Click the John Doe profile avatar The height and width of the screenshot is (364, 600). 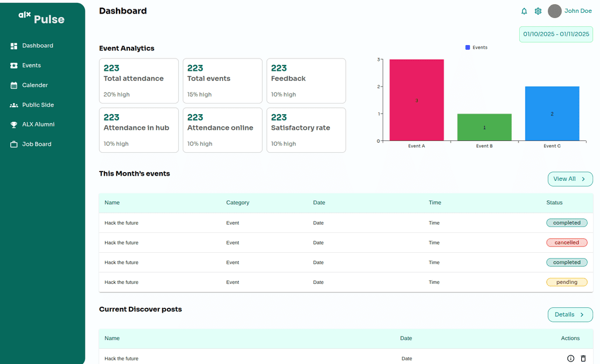pos(554,11)
